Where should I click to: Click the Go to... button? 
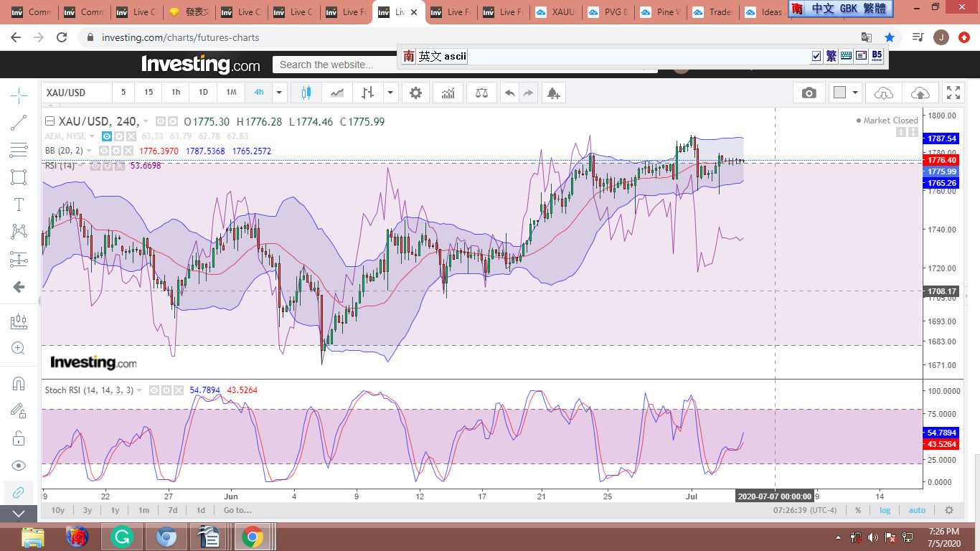click(x=237, y=510)
